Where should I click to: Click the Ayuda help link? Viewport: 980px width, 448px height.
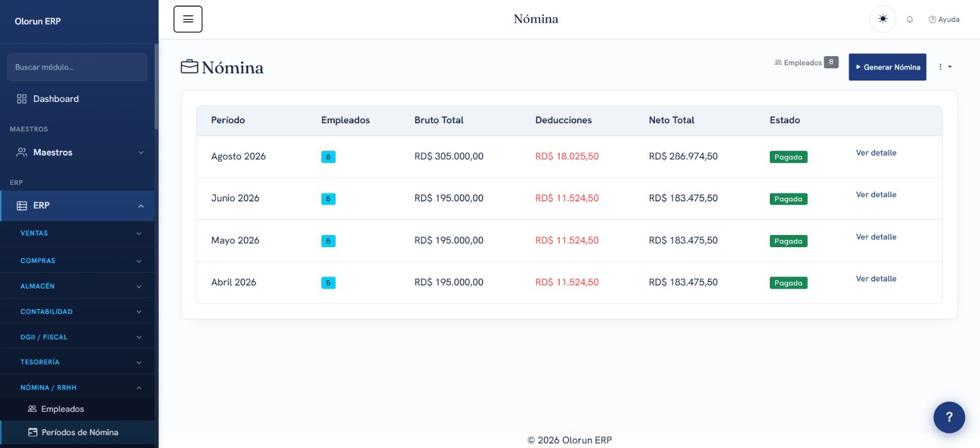[x=944, y=20]
